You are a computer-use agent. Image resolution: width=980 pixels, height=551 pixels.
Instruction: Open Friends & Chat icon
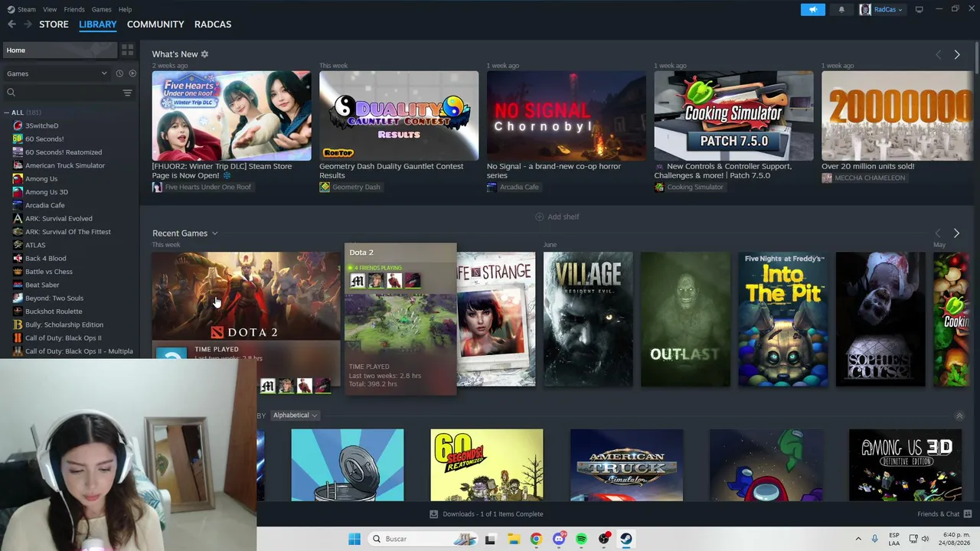point(968,514)
